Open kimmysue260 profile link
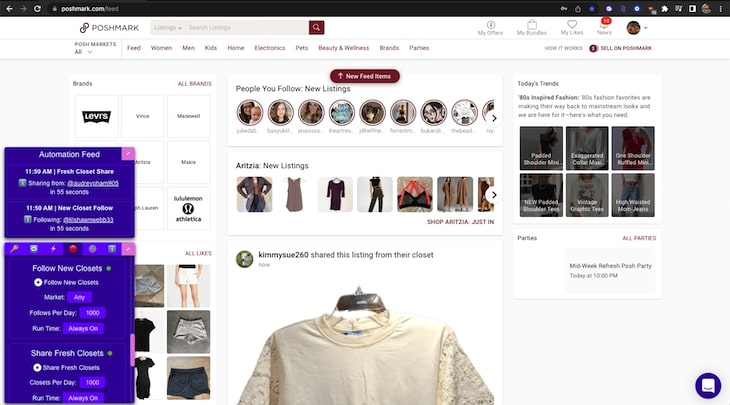The image size is (730, 405). [284, 255]
